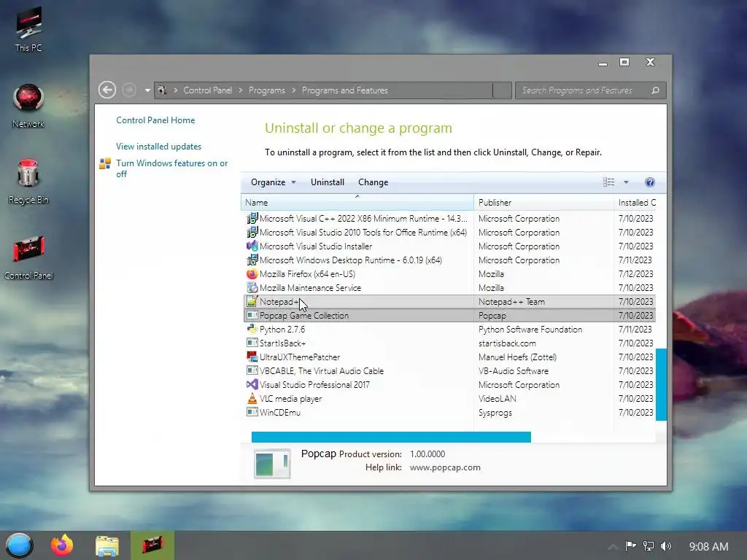Sort by the Name column header
The height and width of the screenshot is (560, 747).
tap(357, 202)
